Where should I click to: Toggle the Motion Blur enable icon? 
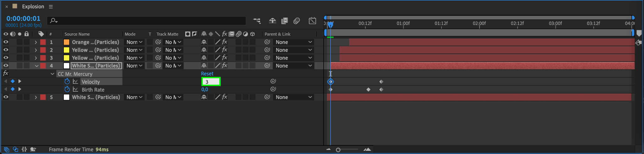(x=297, y=21)
